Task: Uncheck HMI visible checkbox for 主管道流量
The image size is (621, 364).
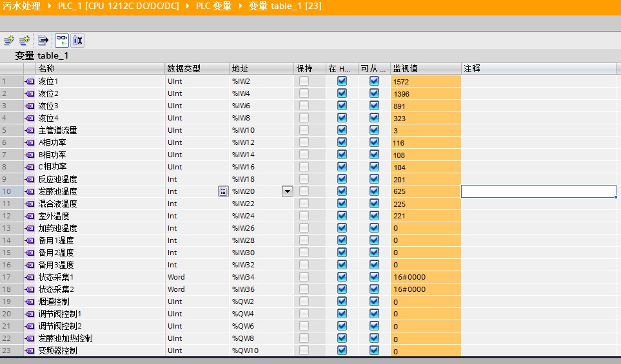Action: pyautogui.click(x=342, y=130)
